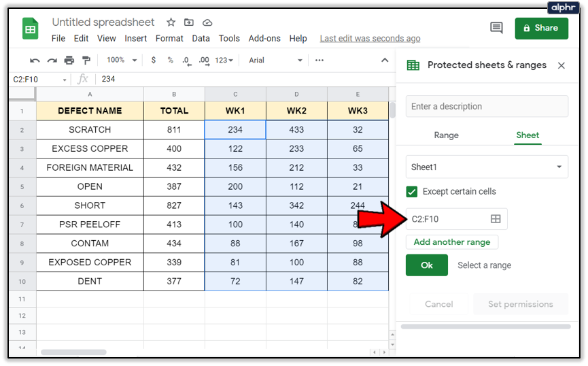Uncheck Except certain cells checkbox
588x366 pixels.
click(x=412, y=192)
